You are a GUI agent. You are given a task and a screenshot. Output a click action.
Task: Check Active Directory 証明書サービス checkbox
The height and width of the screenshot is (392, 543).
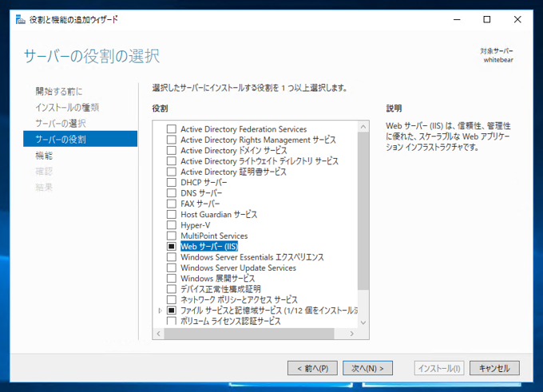tap(172, 172)
